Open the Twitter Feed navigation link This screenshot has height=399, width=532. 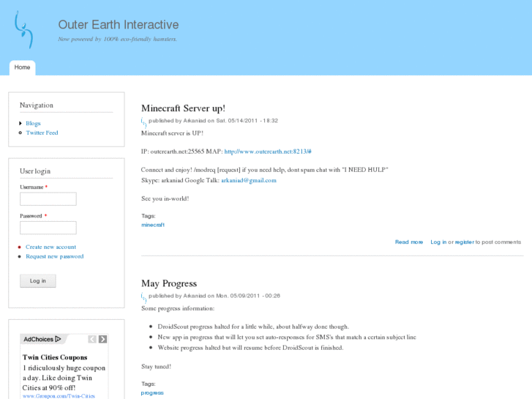click(42, 133)
